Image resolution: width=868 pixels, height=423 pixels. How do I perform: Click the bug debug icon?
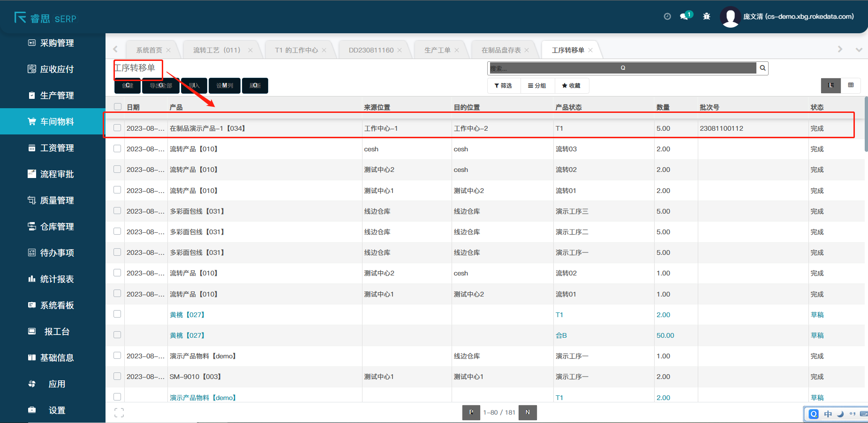coord(707,16)
